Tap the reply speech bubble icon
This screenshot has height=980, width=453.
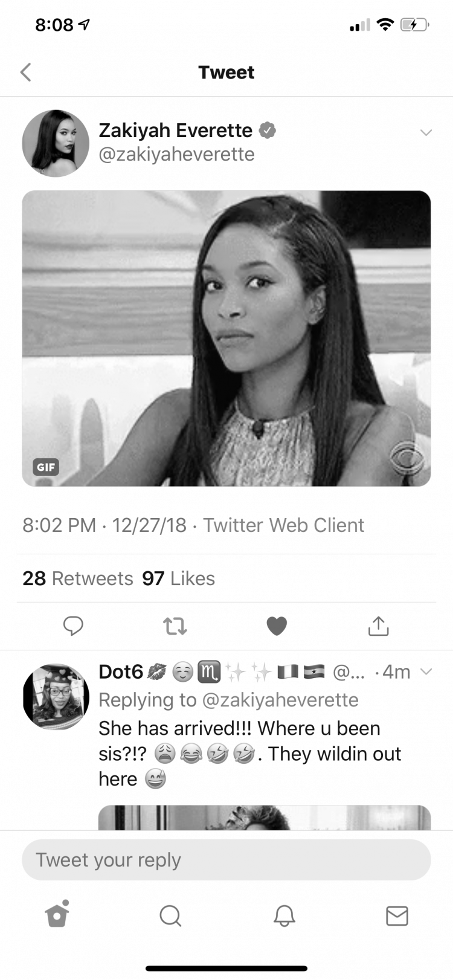click(x=73, y=626)
